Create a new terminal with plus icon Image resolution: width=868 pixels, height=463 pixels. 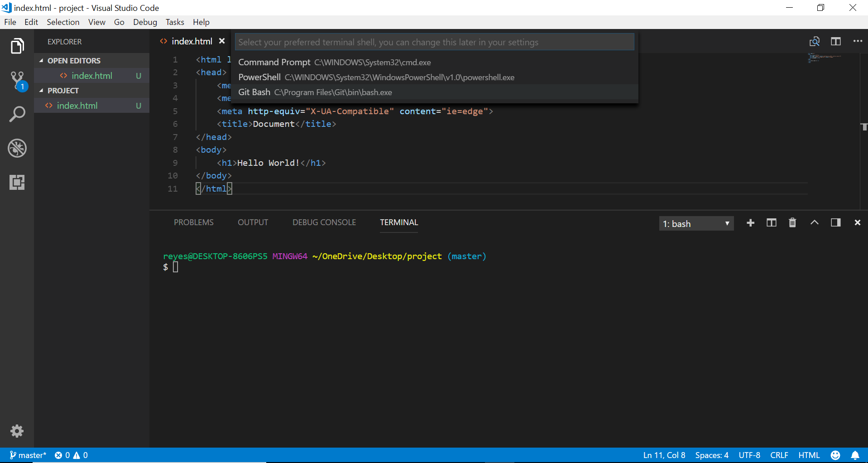click(750, 223)
